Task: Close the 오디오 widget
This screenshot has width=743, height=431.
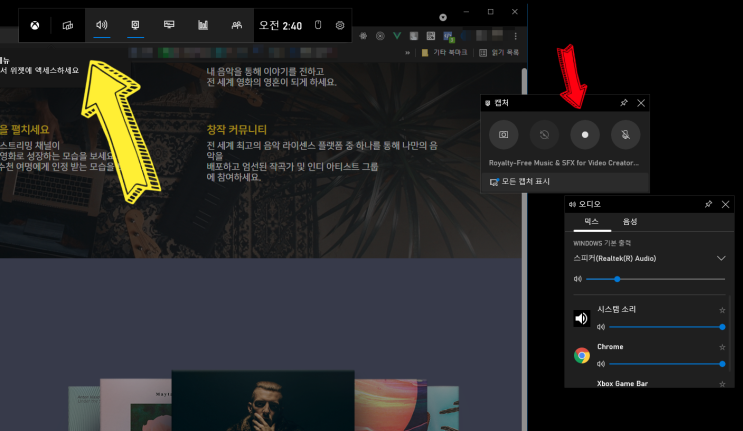Action: point(725,204)
